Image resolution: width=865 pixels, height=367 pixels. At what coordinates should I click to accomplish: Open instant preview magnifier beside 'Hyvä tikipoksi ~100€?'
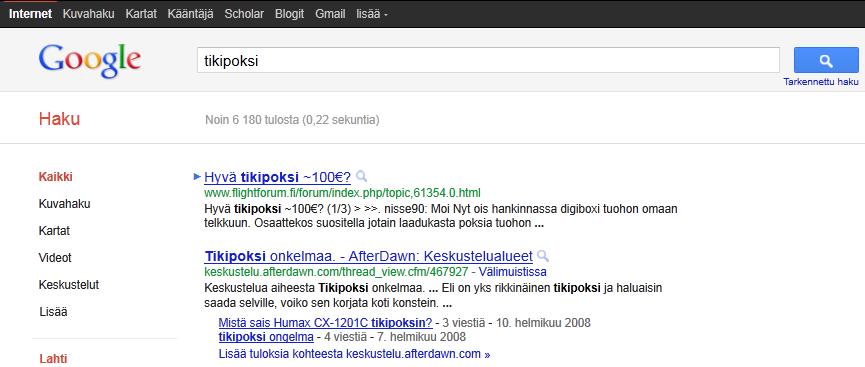coord(361,177)
